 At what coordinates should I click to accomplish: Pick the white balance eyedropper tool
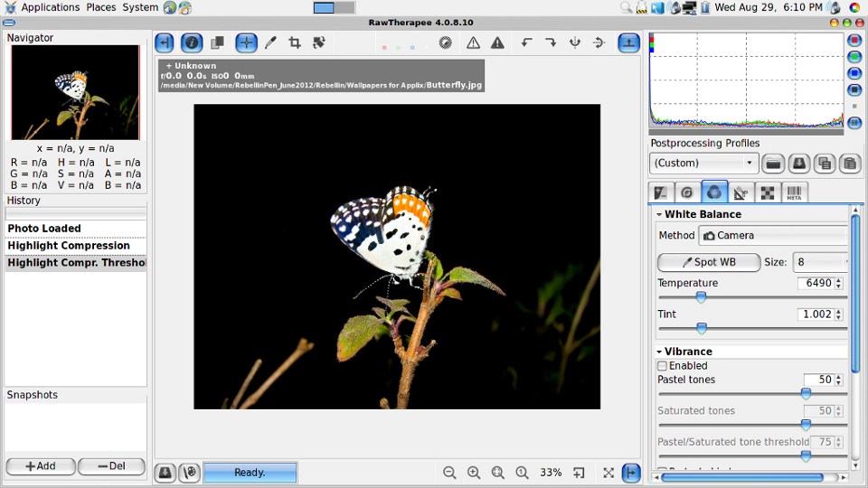pyautogui.click(x=270, y=42)
